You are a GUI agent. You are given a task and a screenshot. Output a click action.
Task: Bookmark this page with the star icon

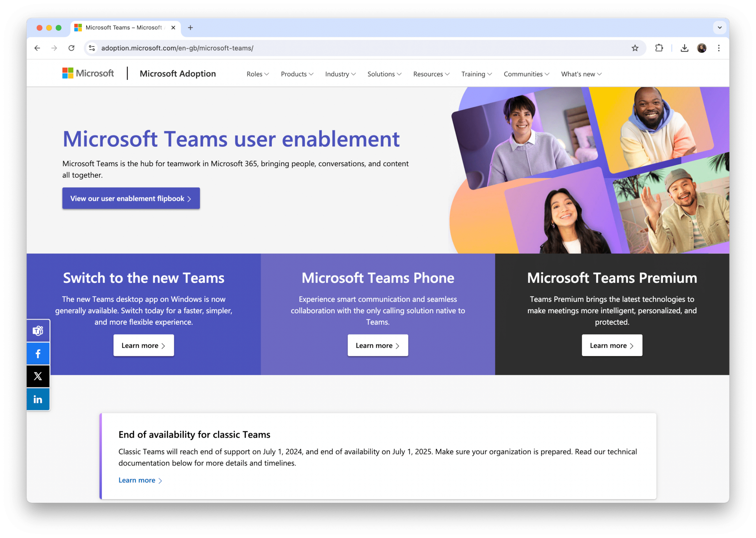[635, 48]
